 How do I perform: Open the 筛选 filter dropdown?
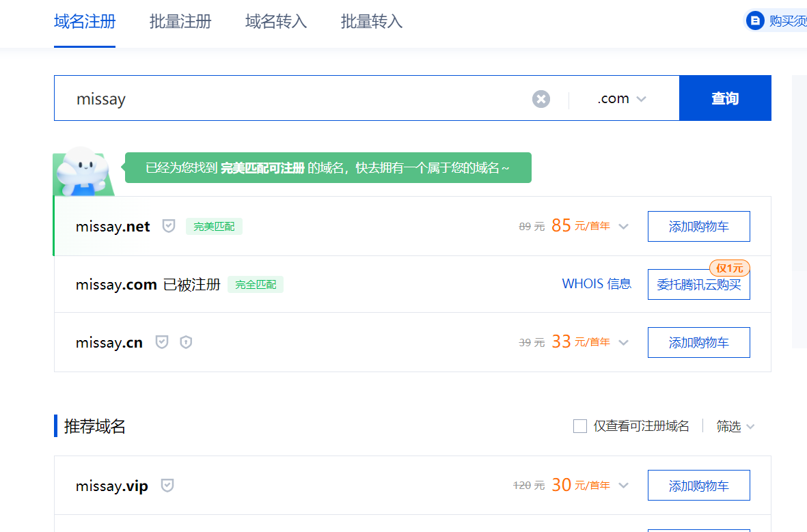click(735, 426)
